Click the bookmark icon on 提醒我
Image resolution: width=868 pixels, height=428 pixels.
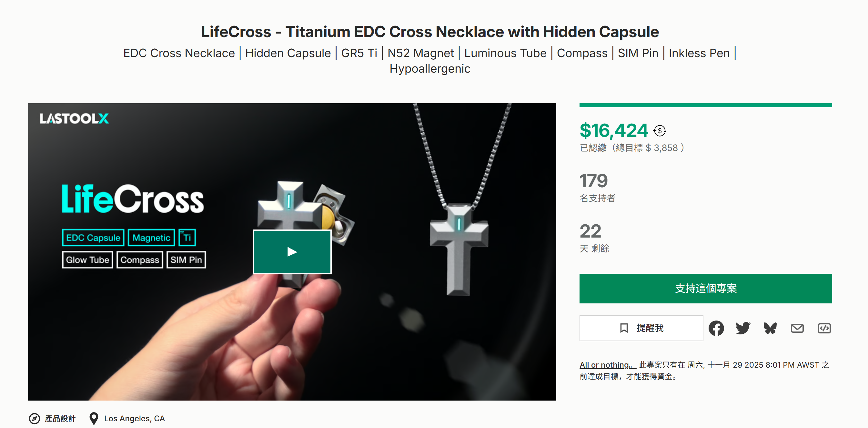tap(624, 328)
